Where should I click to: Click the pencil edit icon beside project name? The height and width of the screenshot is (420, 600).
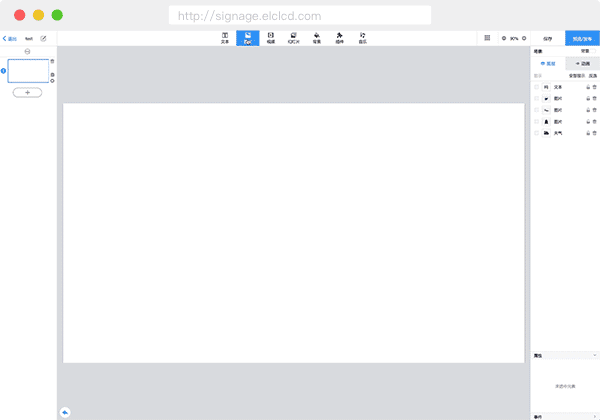pos(43,39)
